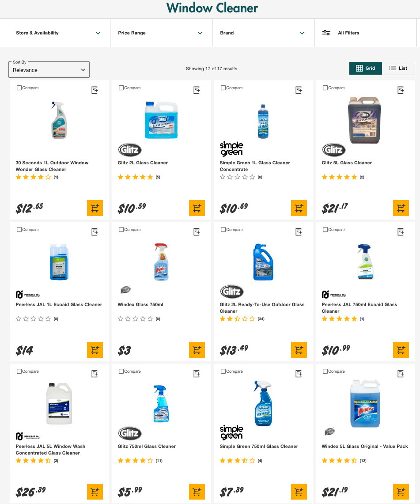This screenshot has width=420, height=504.
Task: Expand the Price Range filter
Action: point(161,33)
